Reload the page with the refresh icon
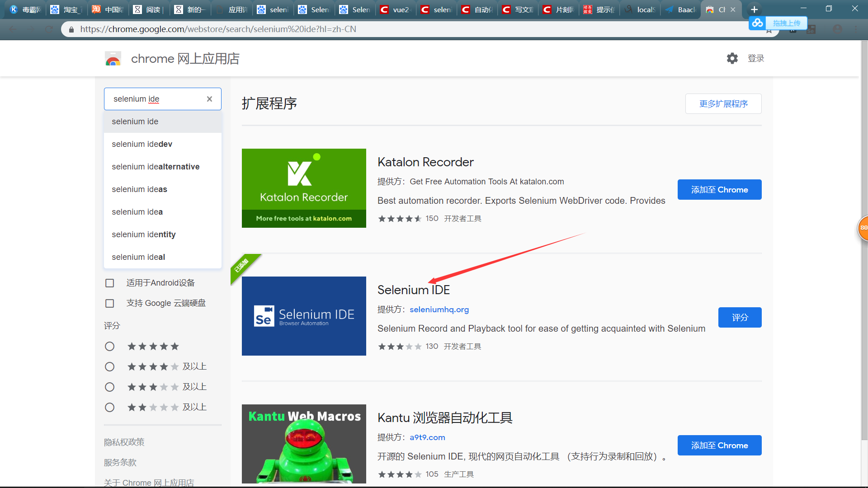Screen dimensions: 868x488 (49, 29)
